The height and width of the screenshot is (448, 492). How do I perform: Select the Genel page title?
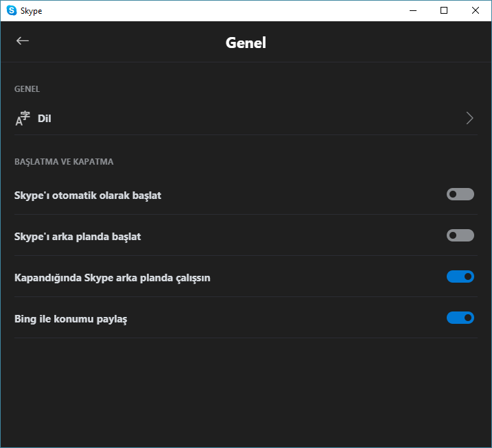(246, 43)
